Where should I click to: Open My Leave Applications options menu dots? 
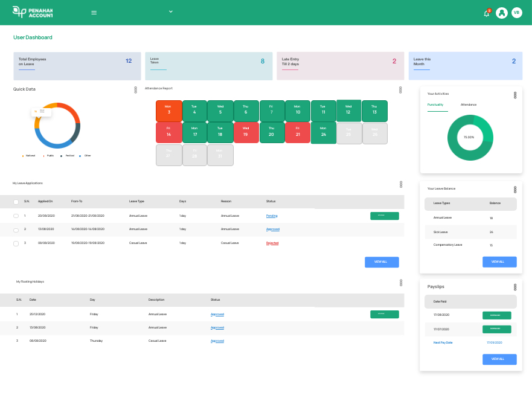pyautogui.click(x=400, y=184)
